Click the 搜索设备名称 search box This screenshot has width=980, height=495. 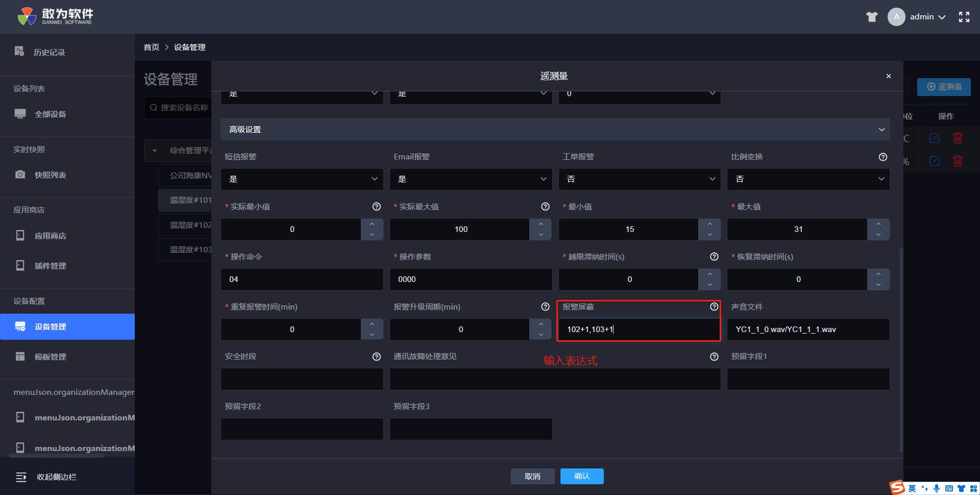178,107
